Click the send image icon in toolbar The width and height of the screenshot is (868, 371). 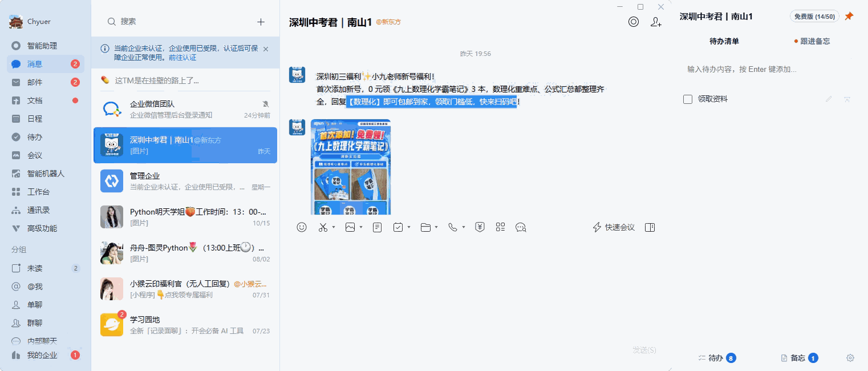pyautogui.click(x=350, y=227)
